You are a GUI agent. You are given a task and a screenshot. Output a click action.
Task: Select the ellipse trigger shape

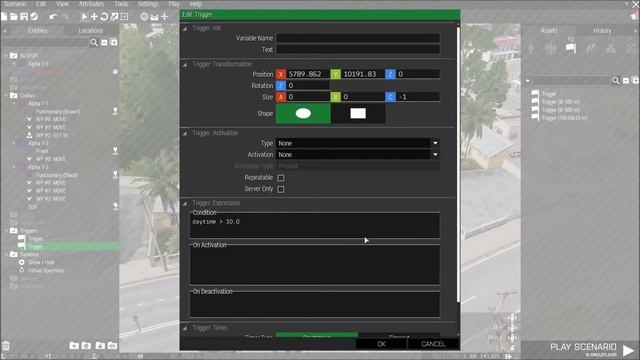coord(303,113)
